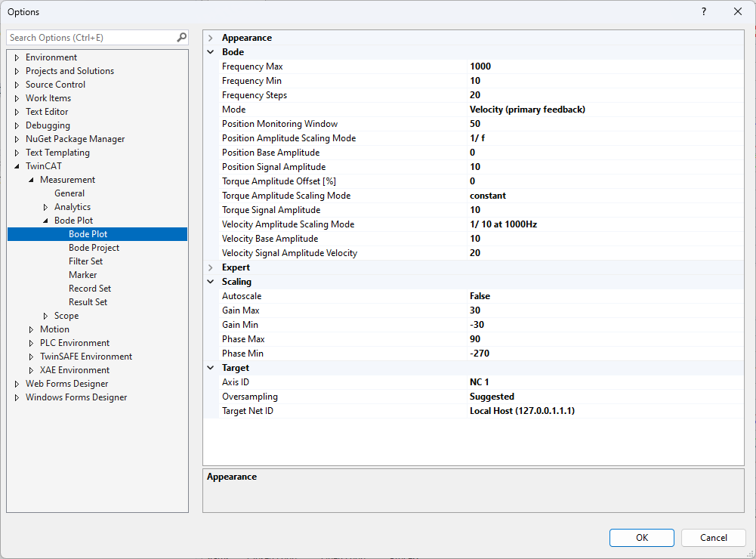Select Result Set tree item
The height and width of the screenshot is (559, 756).
tap(88, 302)
